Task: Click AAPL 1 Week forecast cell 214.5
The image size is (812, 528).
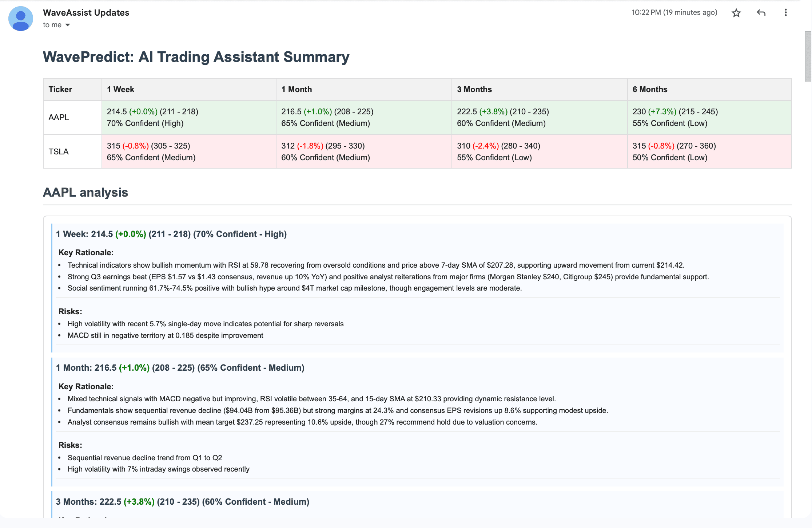Action: coord(189,118)
